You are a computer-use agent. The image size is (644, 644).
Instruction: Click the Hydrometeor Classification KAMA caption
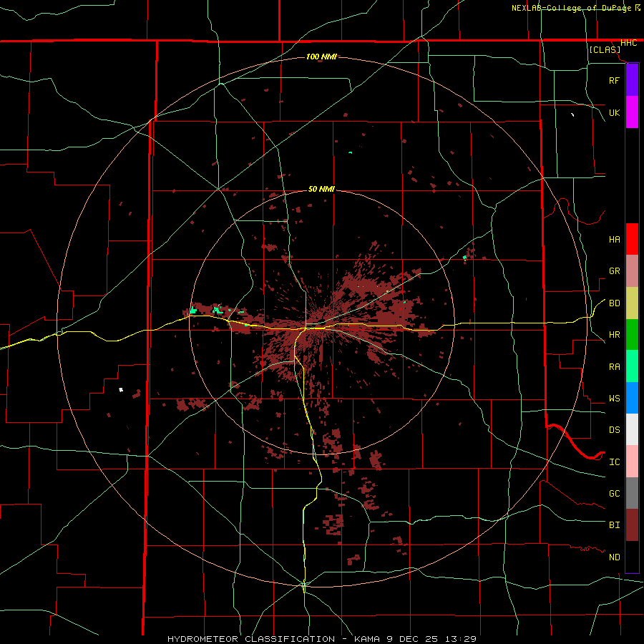coord(321,639)
